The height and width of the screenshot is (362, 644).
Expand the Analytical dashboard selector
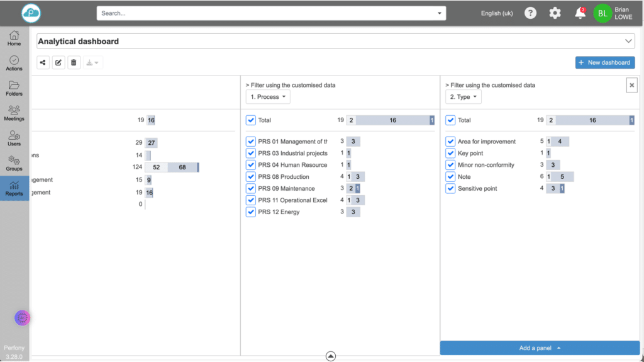(628, 42)
